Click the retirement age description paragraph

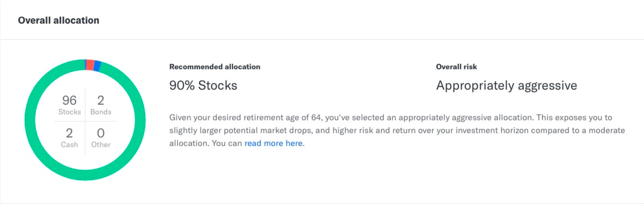pos(397,130)
